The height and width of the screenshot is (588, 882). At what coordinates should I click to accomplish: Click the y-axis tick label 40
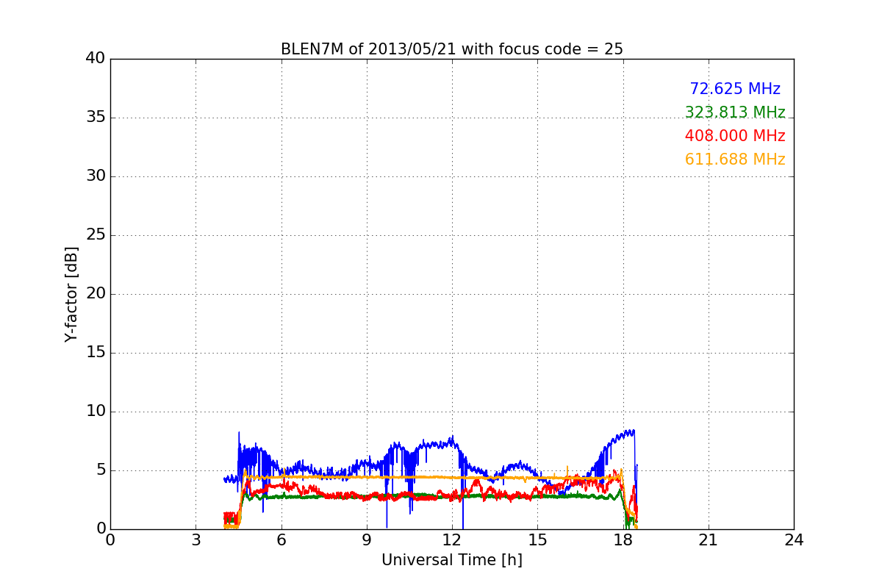[95, 59]
